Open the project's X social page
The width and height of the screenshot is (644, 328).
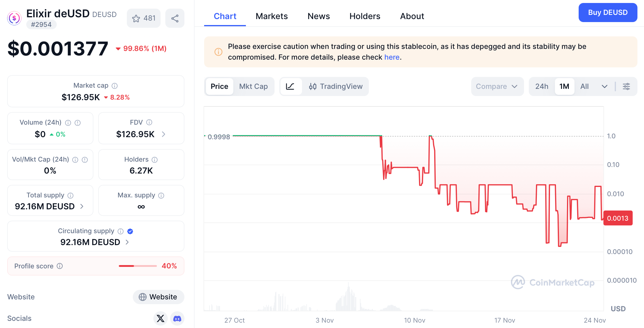(161, 318)
